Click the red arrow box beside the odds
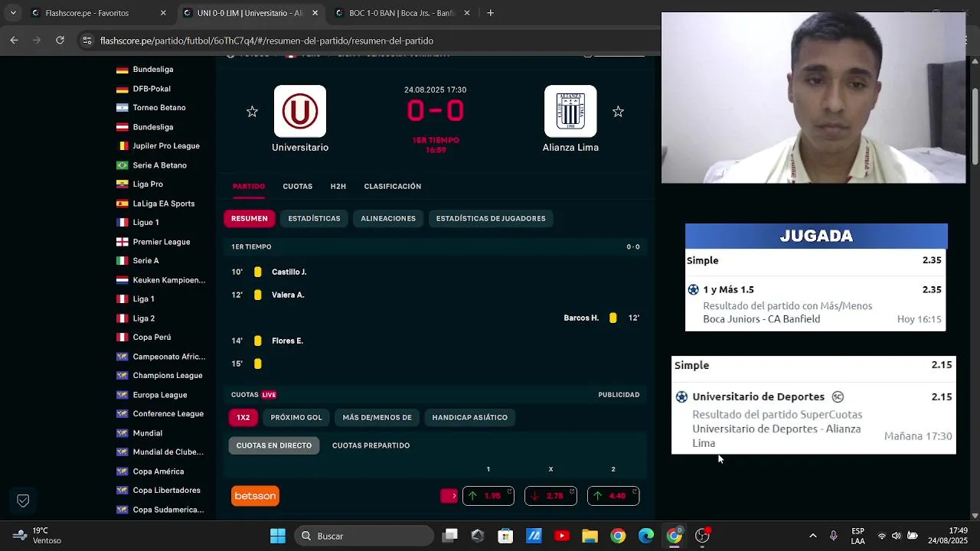Viewport: 980px width, 551px height. [449, 496]
